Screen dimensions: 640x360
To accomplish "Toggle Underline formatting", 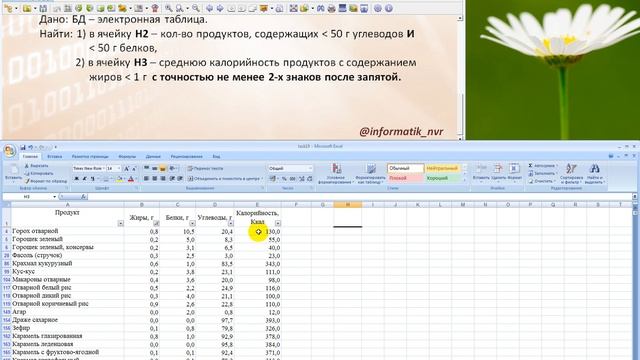I will click(x=93, y=179).
